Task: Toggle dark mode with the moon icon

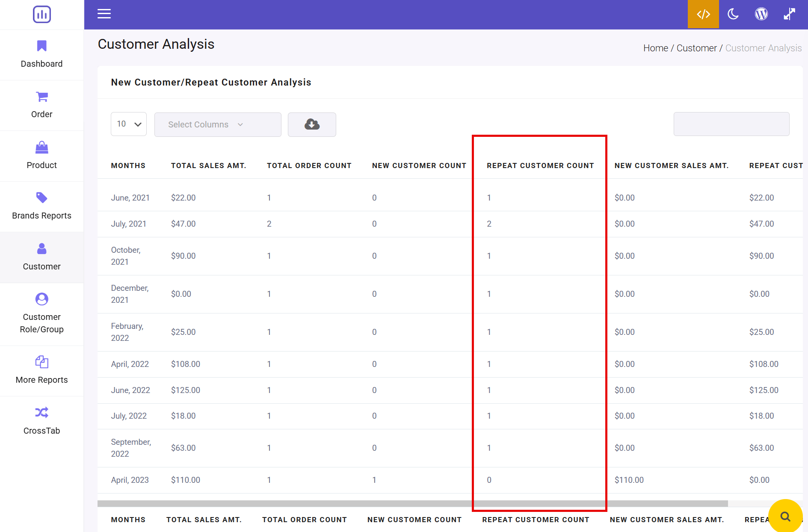Action: [732, 14]
